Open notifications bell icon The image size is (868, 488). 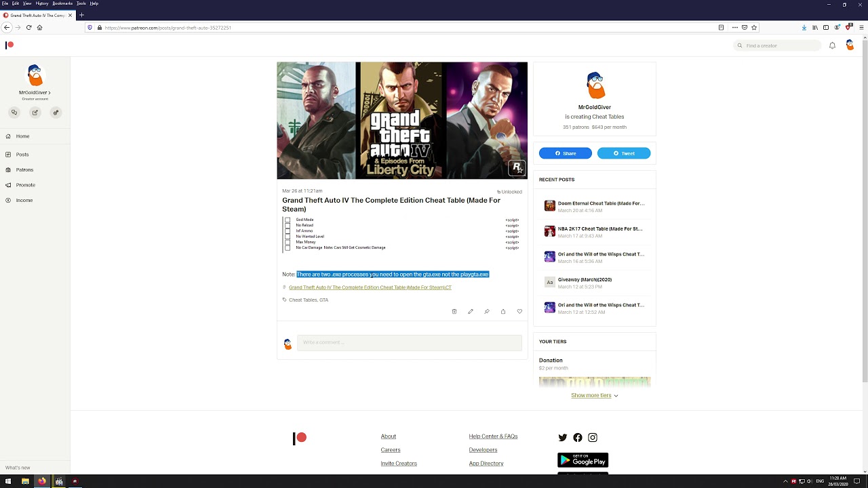[832, 45]
